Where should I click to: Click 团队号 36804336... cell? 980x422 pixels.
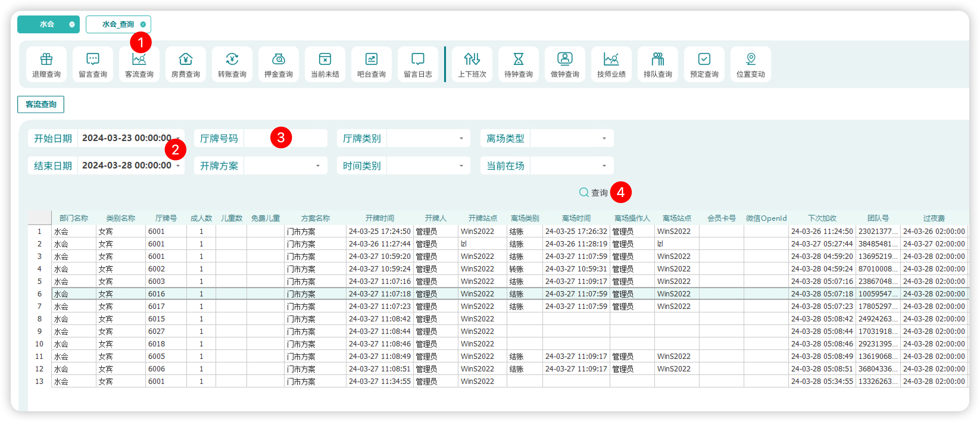pos(878,369)
